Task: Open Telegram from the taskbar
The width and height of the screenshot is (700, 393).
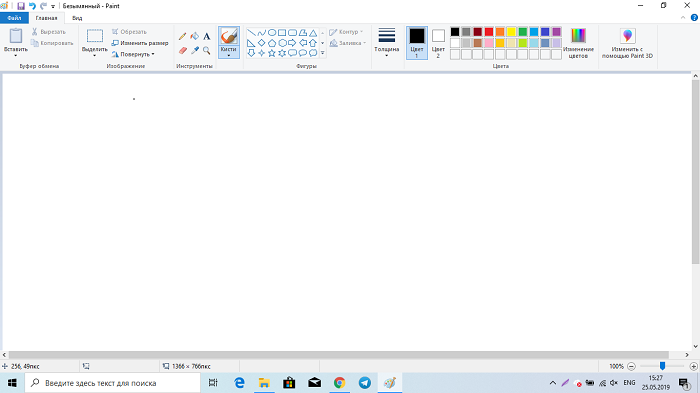Action: click(365, 383)
